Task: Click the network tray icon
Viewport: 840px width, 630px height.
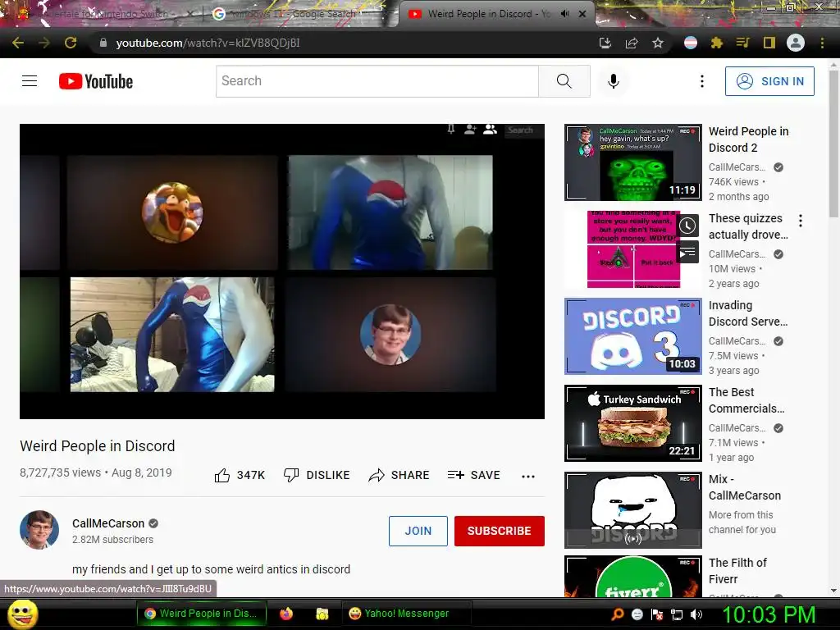Action: click(x=677, y=614)
